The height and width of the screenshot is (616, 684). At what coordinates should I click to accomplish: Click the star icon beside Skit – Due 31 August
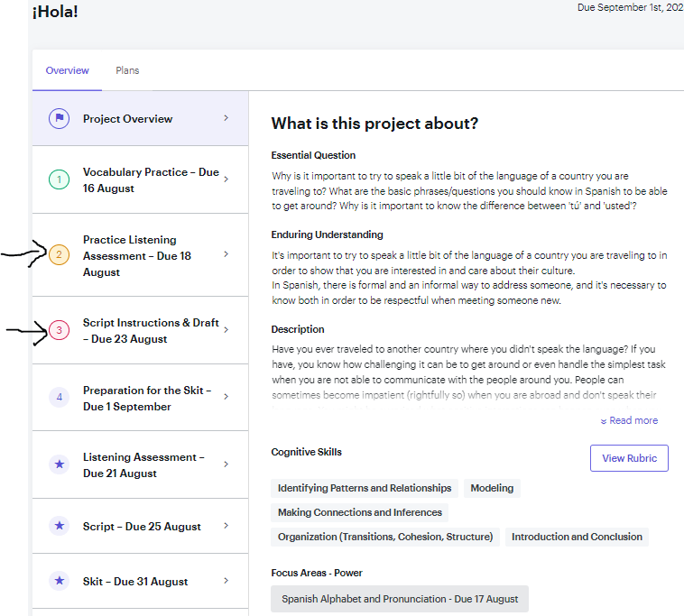click(x=59, y=582)
